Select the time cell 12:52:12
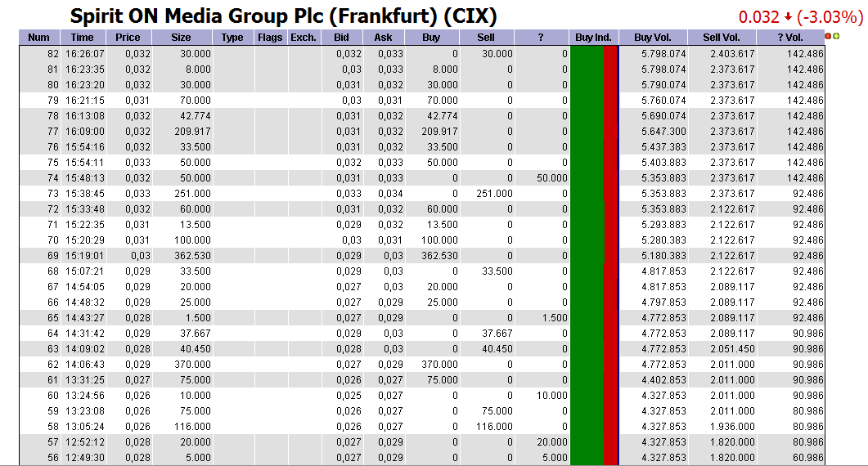 pyautogui.click(x=83, y=442)
